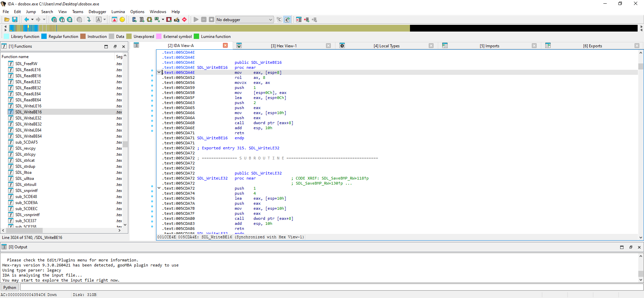Collapse the SDL_WriteLE32 function at 005CDA72
Viewport: 644px width, 298px height.
[159, 188]
